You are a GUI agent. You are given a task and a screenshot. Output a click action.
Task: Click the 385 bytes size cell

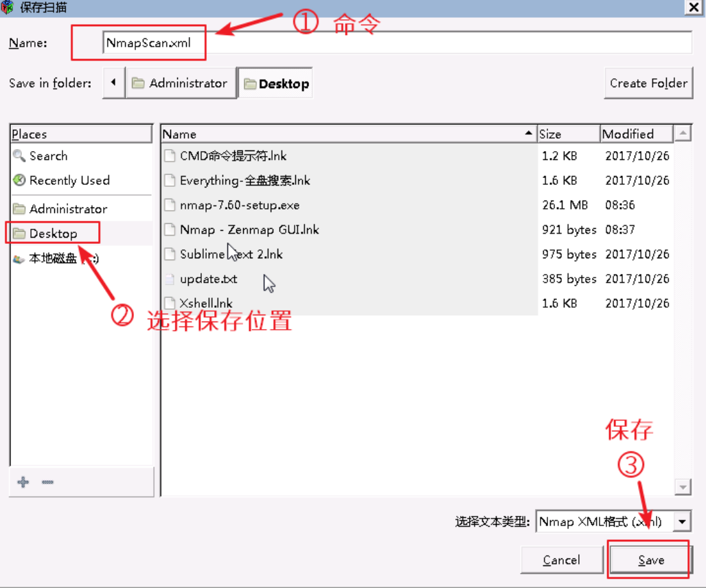tap(569, 279)
